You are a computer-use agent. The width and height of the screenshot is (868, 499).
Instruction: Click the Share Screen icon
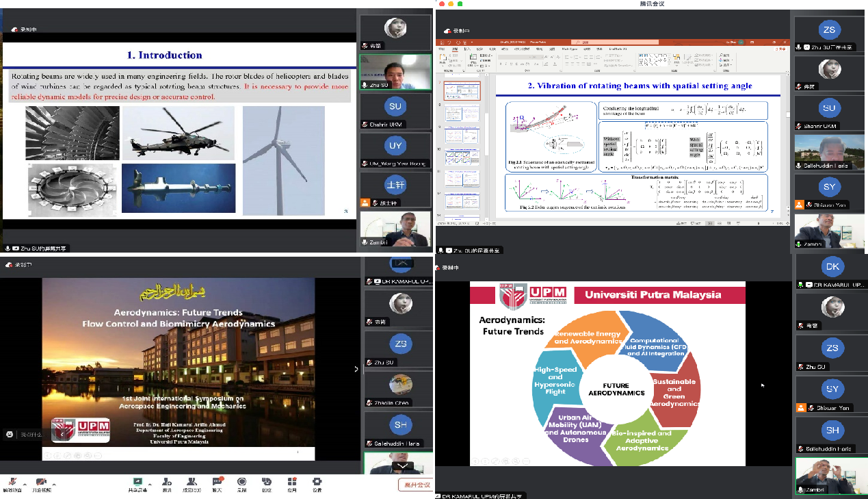click(x=137, y=482)
